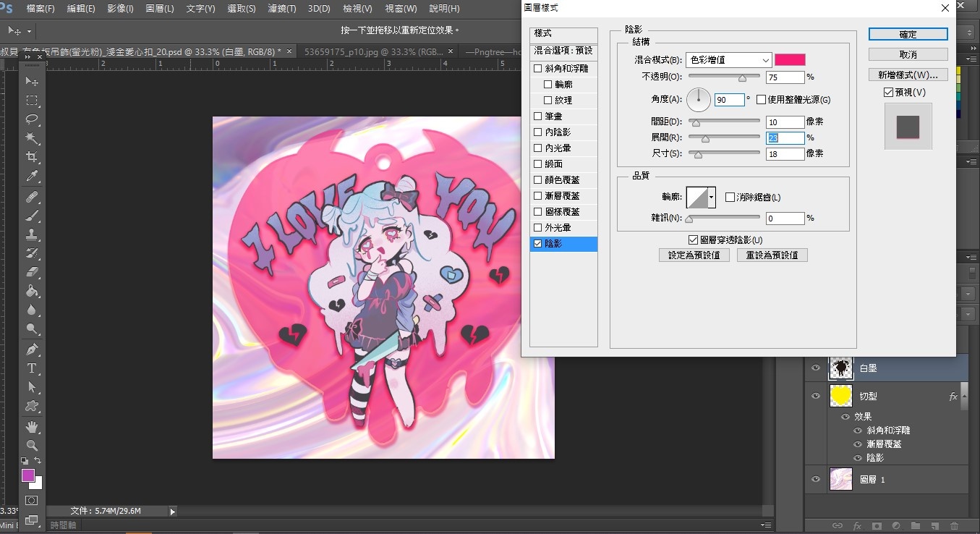Hide the 圖層 1 layer

pos(816,479)
